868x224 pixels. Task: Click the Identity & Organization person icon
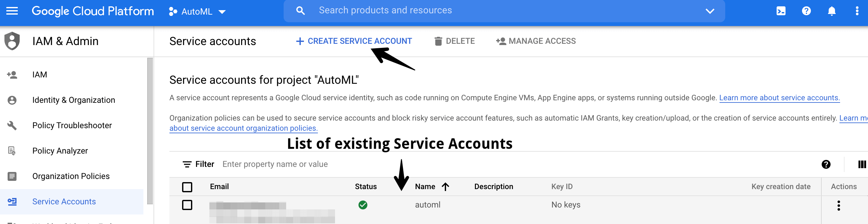12,100
